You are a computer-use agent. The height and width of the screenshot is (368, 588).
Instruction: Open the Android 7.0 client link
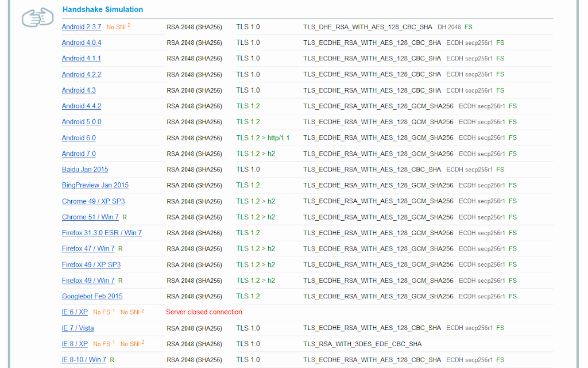tap(79, 154)
